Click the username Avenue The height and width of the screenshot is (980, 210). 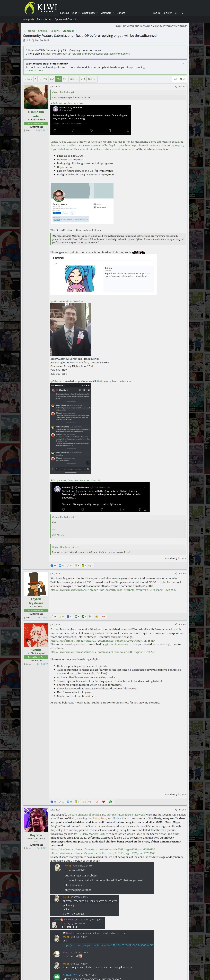[36, 650]
